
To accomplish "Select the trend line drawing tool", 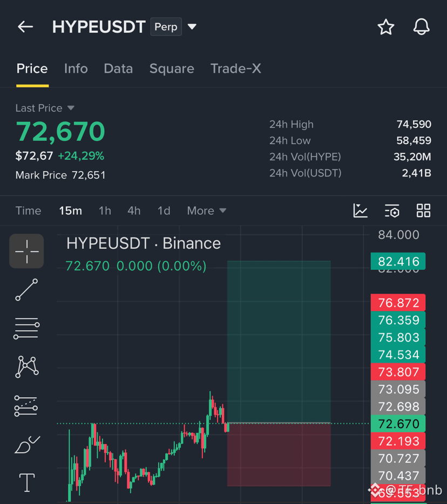I will (26, 290).
